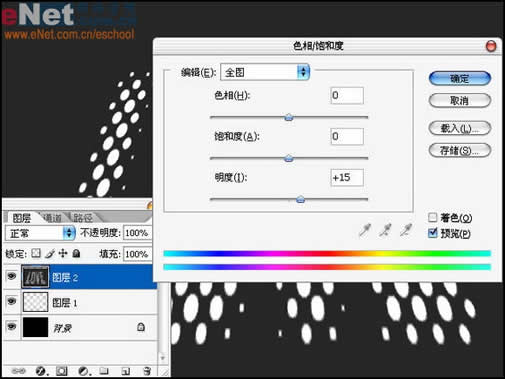The image size is (505, 379).
Task: Switch to the 路径 paths tab
Action: (x=83, y=218)
